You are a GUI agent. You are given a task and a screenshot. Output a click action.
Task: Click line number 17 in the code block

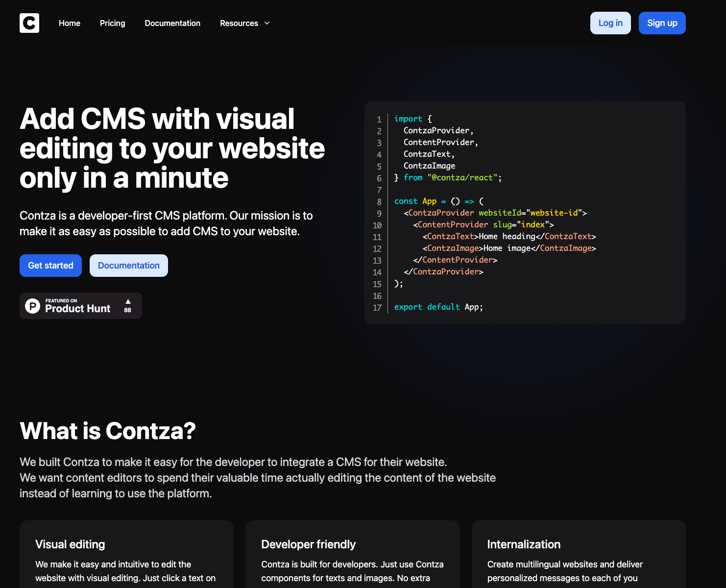[x=377, y=308]
